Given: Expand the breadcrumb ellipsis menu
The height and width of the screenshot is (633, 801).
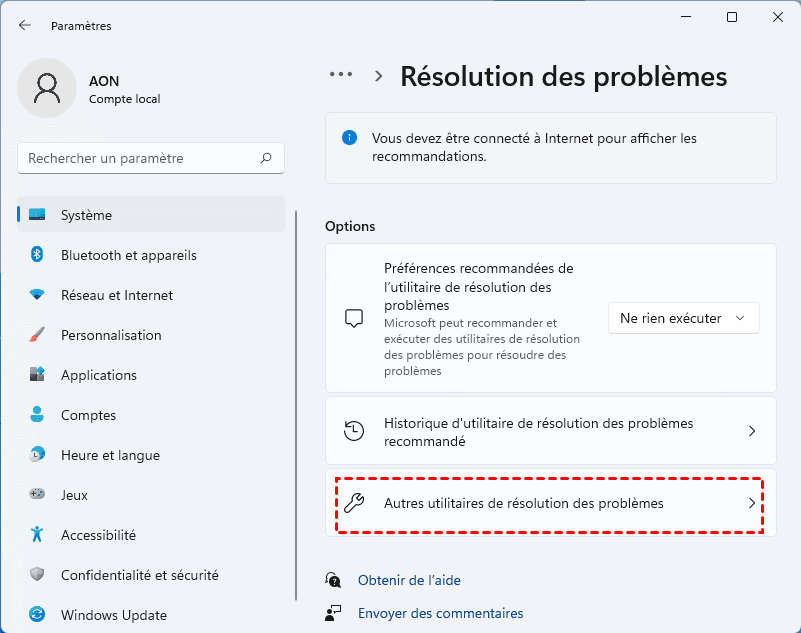Looking at the screenshot, I should pyautogui.click(x=341, y=76).
